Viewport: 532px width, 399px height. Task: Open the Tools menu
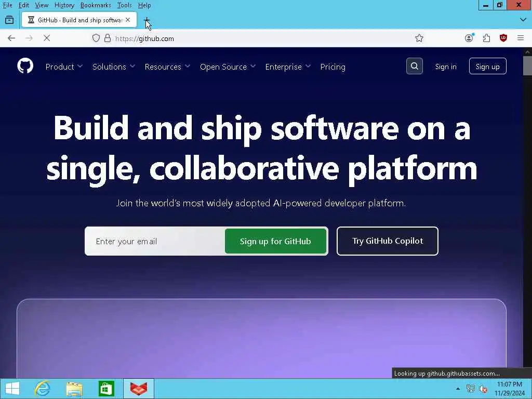[x=124, y=5]
